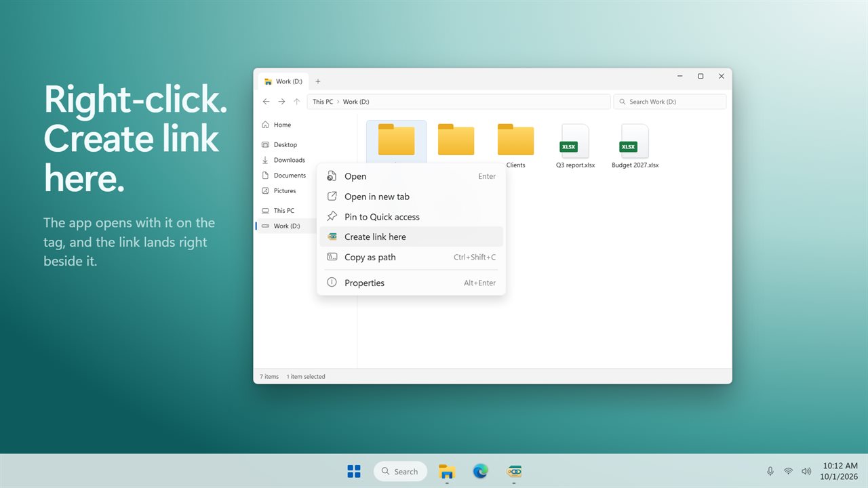This screenshot has width=868, height=488.
Task: Select Pin to Quick access
Action: pyautogui.click(x=411, y=217)
